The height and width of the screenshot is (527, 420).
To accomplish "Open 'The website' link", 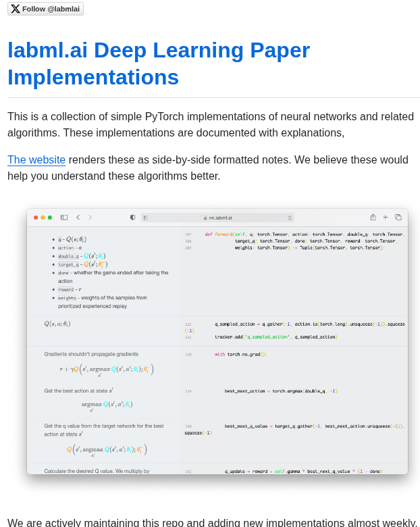I will (36, 159).
